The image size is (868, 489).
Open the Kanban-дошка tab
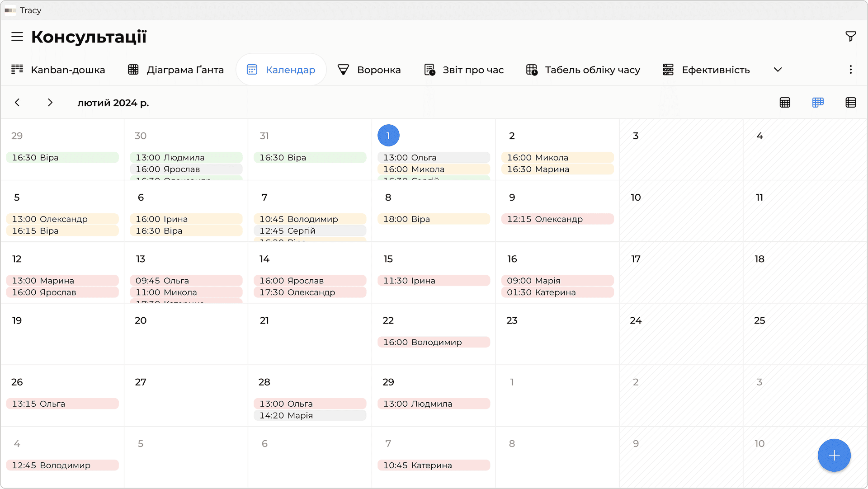[58, 70]
